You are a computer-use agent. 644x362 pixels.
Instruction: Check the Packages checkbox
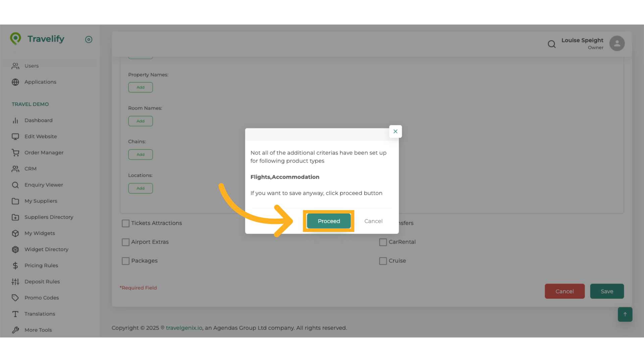point(125,261)
